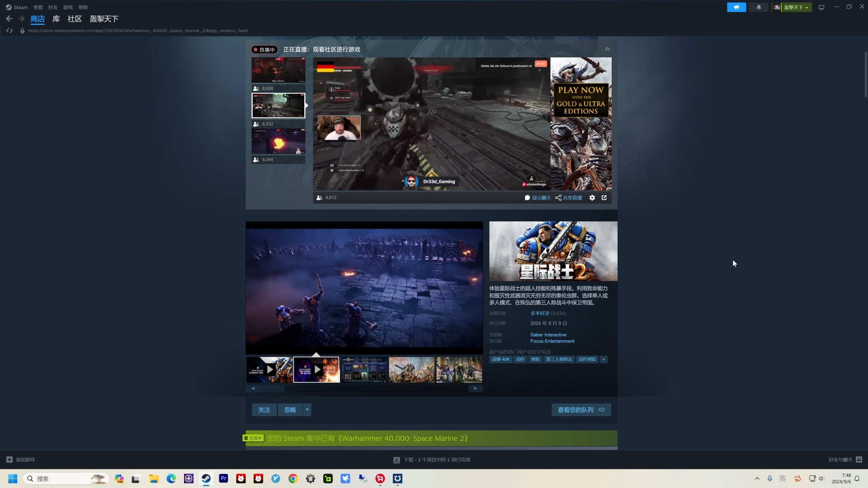The height and width of the screenshot is (488, 868).
Task: Open the notifications bell
Action: 759,7
